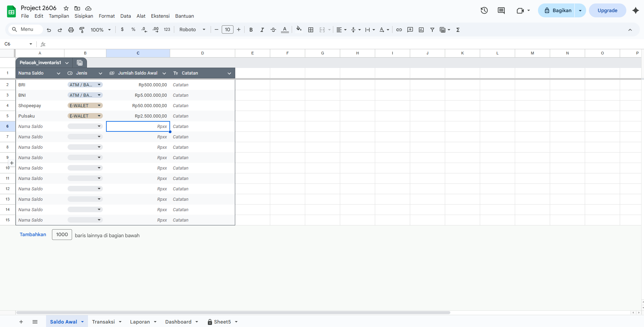This screenshot has width=644, height=327.
Task: Click the rows count input field
Action: click(62, 234)
